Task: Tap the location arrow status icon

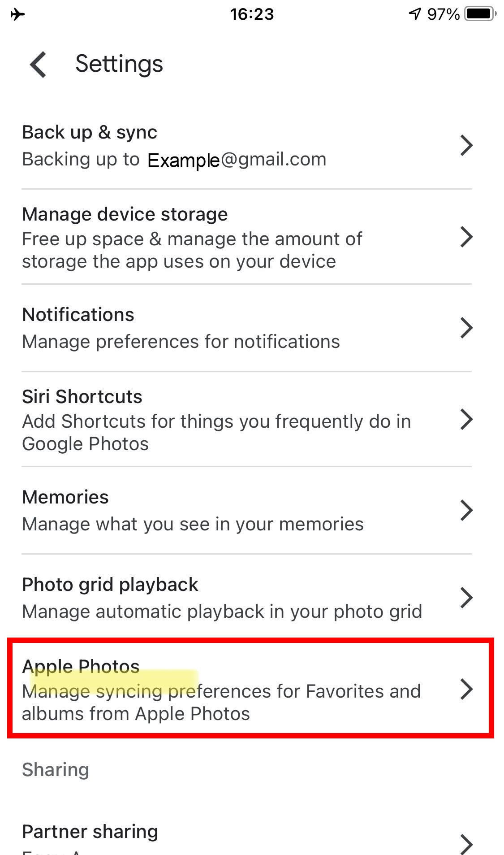Action: tap(415, 14)
